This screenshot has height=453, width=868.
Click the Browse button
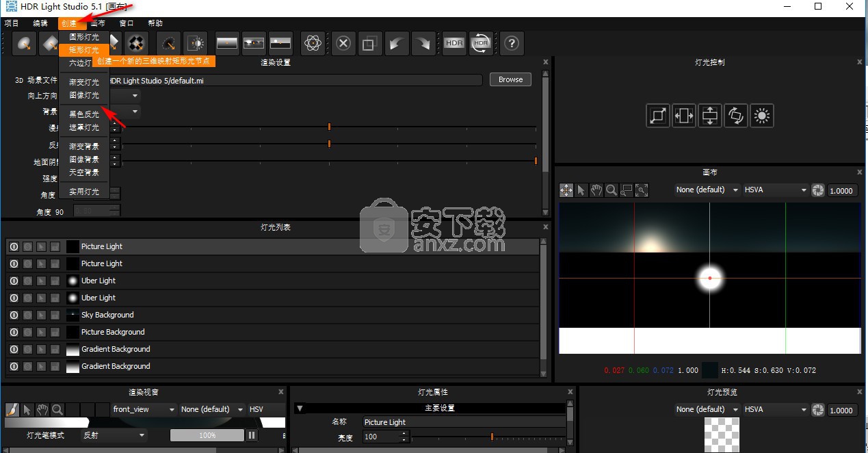point(510,79)
